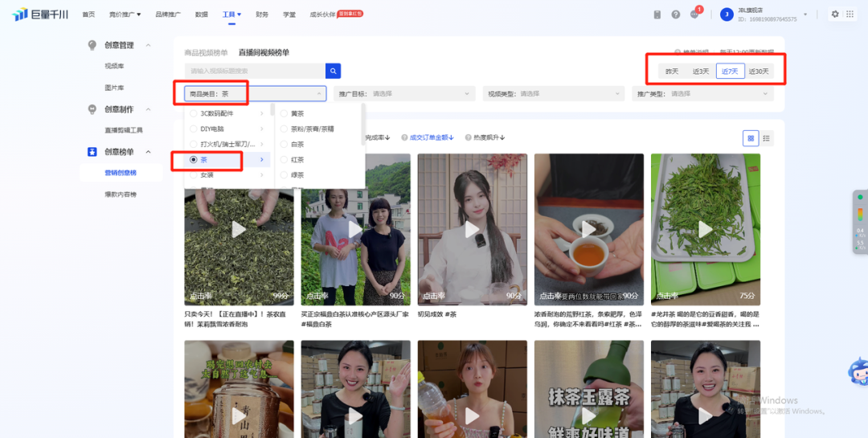Image resolution: width=868 pixels, height=438 pixels.
Task: Switch to 直播间视频榜单 tab
Action: click(264, 52)
